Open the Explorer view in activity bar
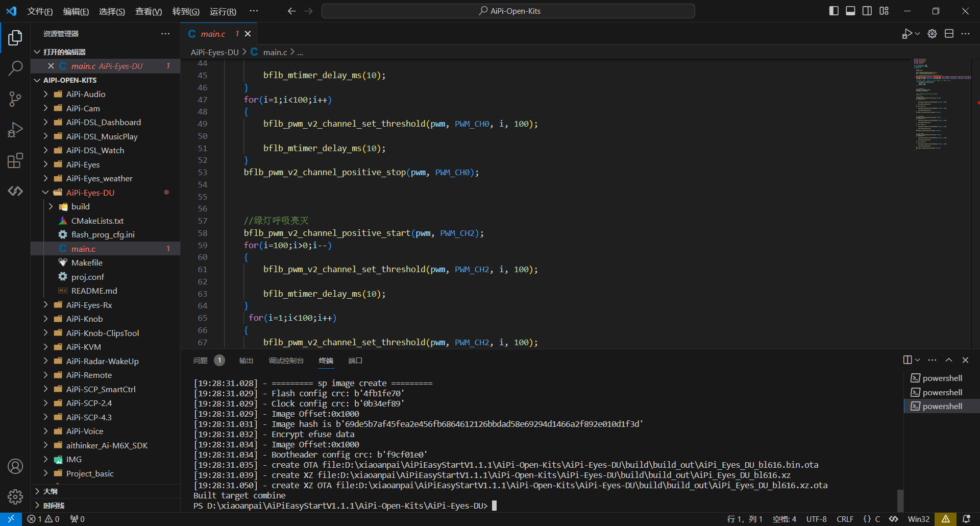980x526 pixels. [x=15, y=37]
